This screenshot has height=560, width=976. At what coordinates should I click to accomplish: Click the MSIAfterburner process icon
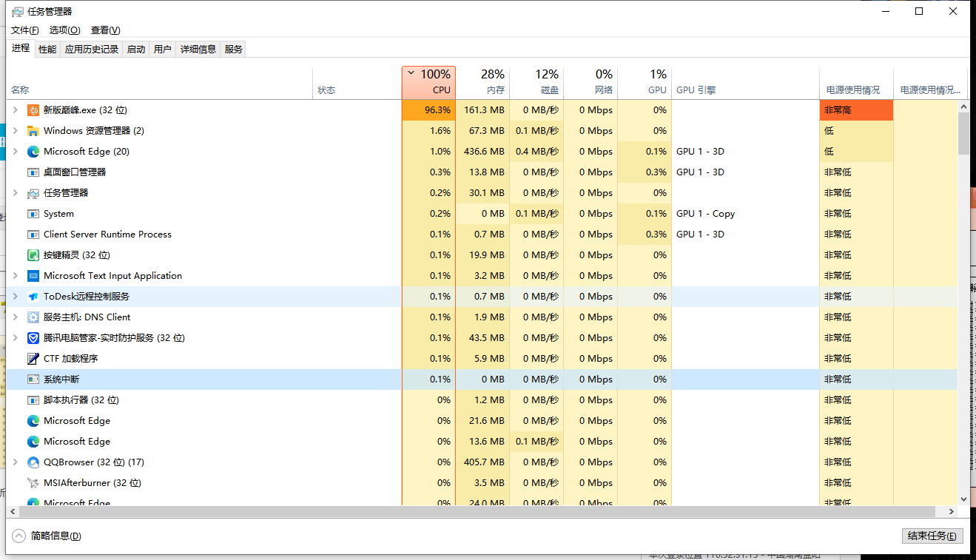[33, 483]
